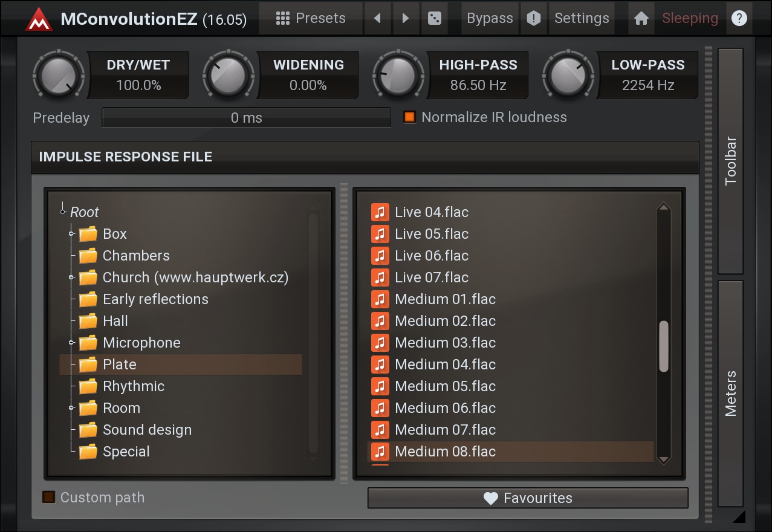
Task: Open the Toolbar side panel tab
Action: click(x=730, y=161)
